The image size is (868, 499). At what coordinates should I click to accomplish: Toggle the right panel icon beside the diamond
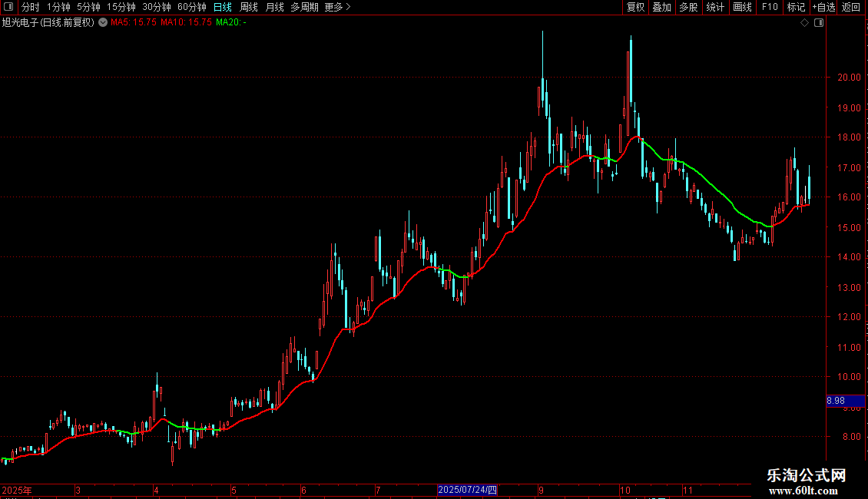point(819,23)
